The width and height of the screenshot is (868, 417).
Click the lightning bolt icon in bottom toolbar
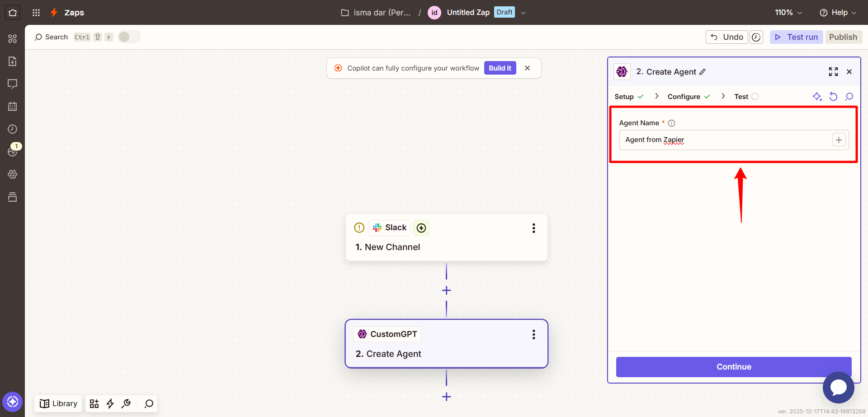pos(110,403)
